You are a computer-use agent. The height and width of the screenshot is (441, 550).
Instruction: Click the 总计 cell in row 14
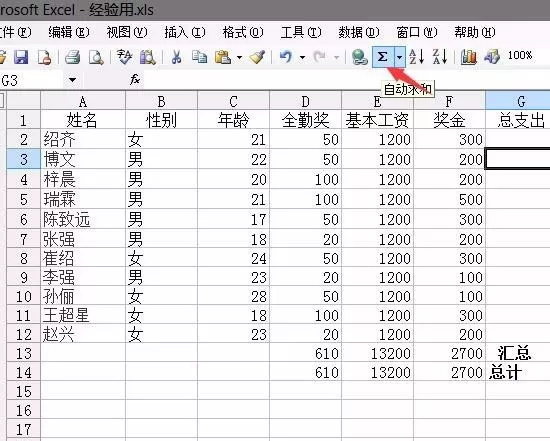pyautogui.click(x=518, y=372)
